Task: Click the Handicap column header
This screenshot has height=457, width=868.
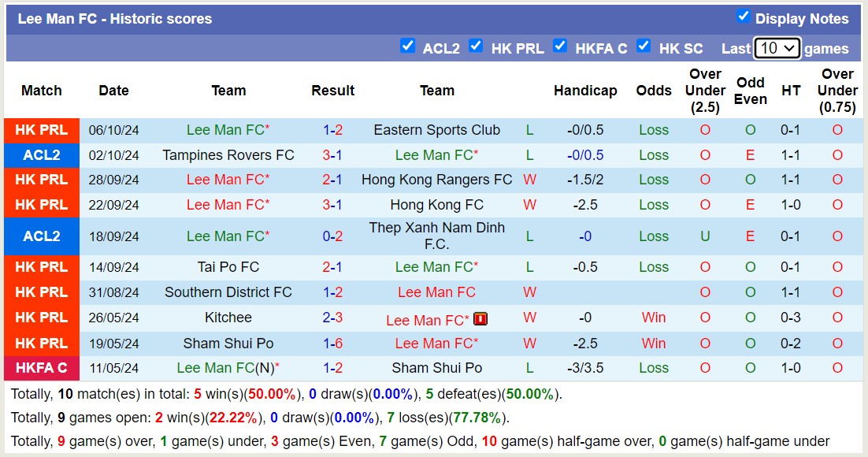Action: [x=585, y=91]
